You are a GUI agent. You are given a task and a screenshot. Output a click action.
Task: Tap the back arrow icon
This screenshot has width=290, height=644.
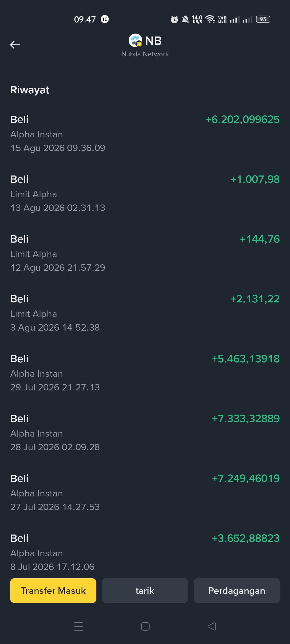(x=15, y=45)
